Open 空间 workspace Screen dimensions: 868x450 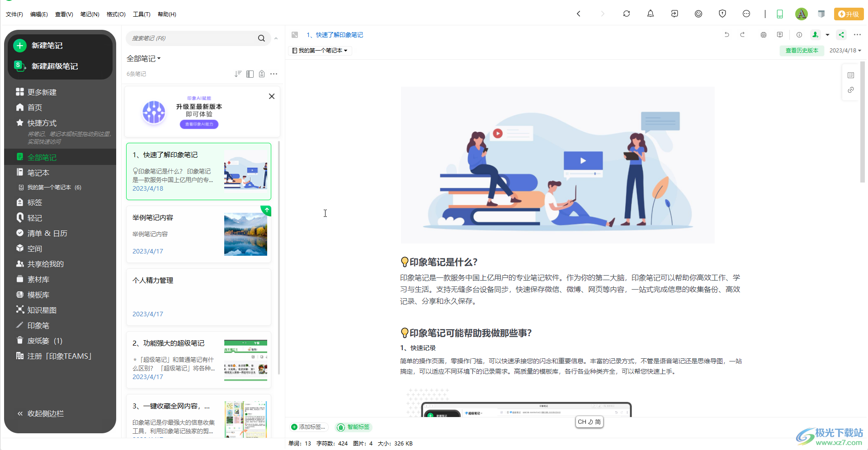coord(35,248)
